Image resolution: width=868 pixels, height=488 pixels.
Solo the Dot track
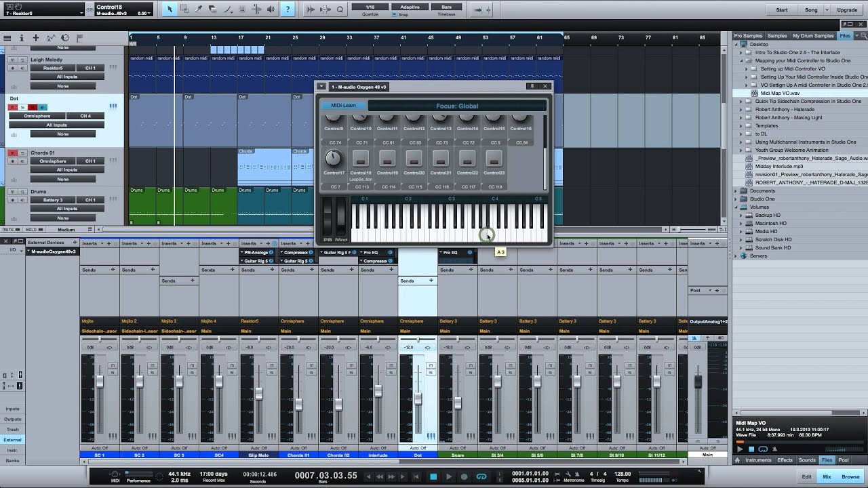pyautogui.click(x=22, y=107)
